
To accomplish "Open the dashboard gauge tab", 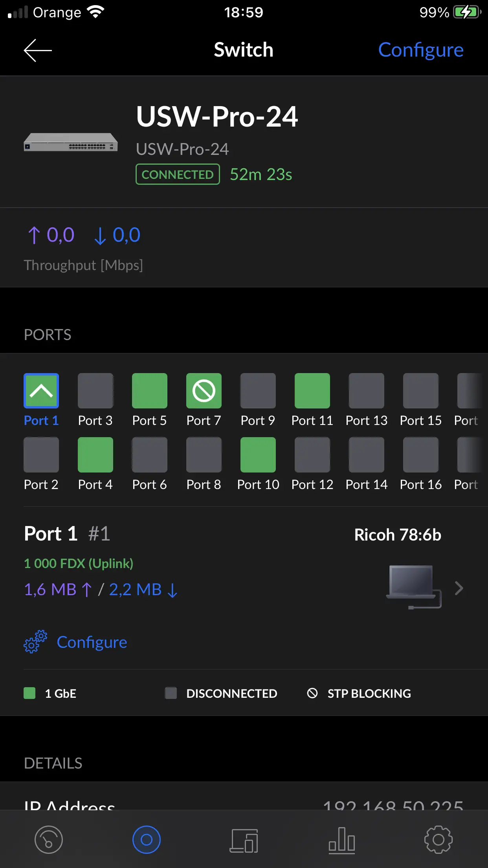I will click(x=49, y=840).
